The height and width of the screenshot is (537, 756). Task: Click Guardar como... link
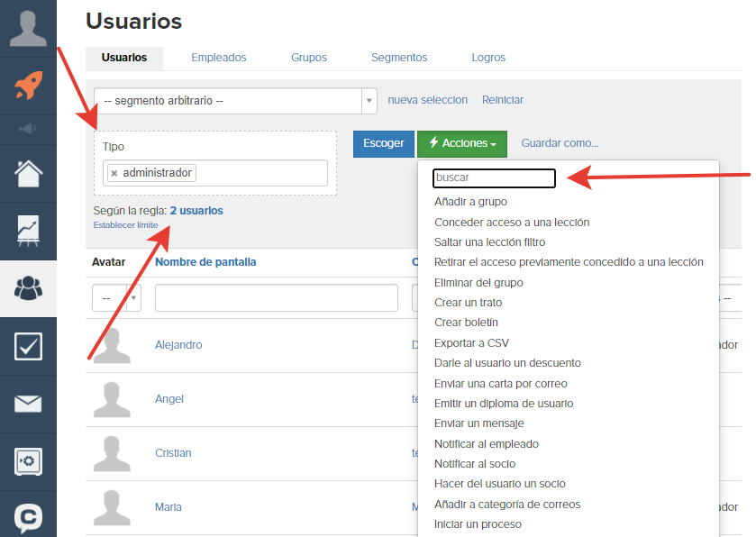560,143
